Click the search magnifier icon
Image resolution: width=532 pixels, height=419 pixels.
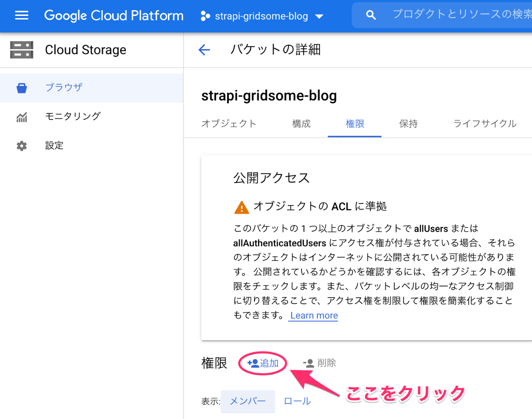click(371, 16)
